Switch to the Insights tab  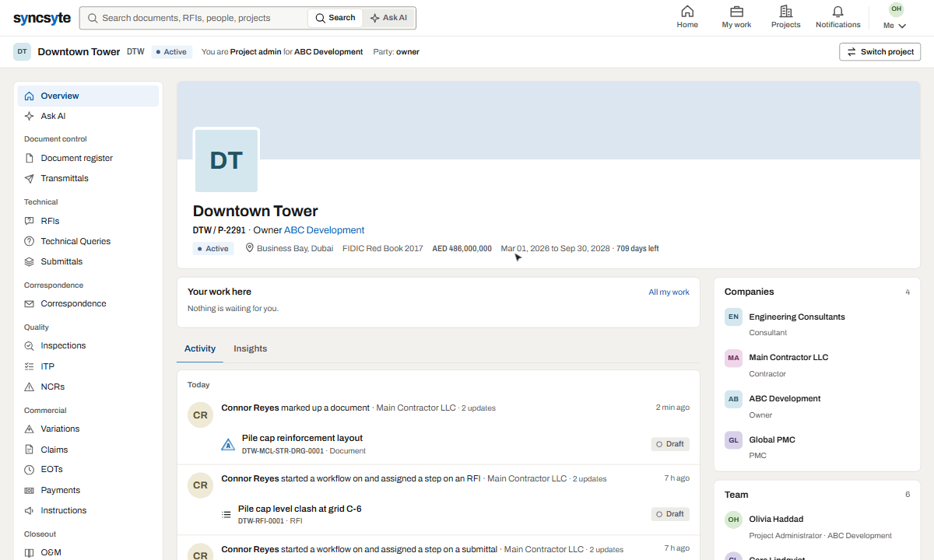tap(250, 348)
